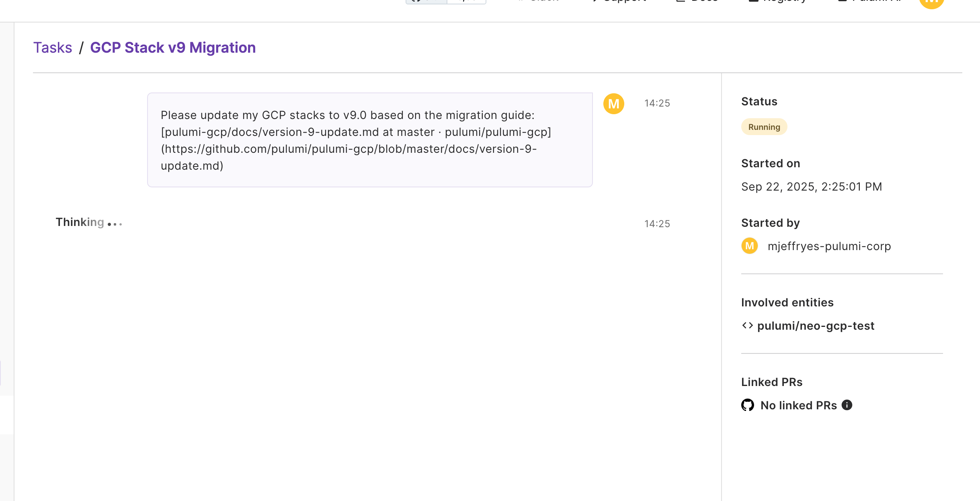Click the Started by heading
Image resolution: width=980 pixels, height=501 pixels.
(x=771, y=223)
